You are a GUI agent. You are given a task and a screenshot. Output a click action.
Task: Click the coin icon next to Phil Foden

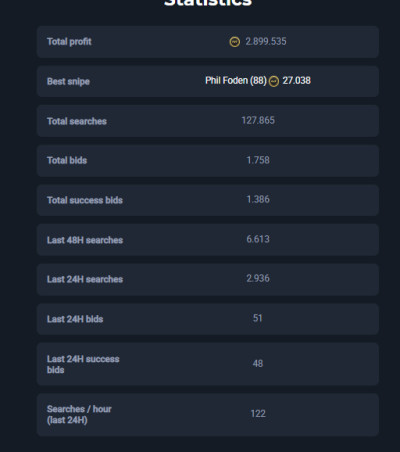(274, 81)
